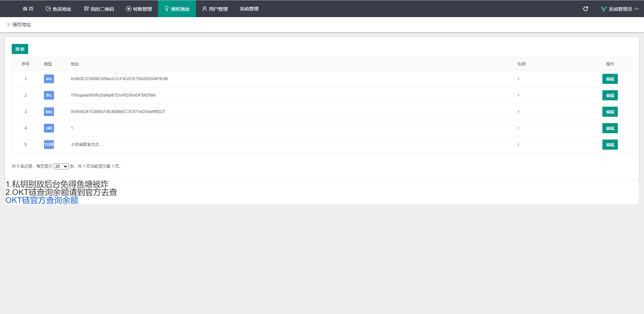Click the okt type badge
This screenshot has height=314, width=644.
(x=49, y=128)
